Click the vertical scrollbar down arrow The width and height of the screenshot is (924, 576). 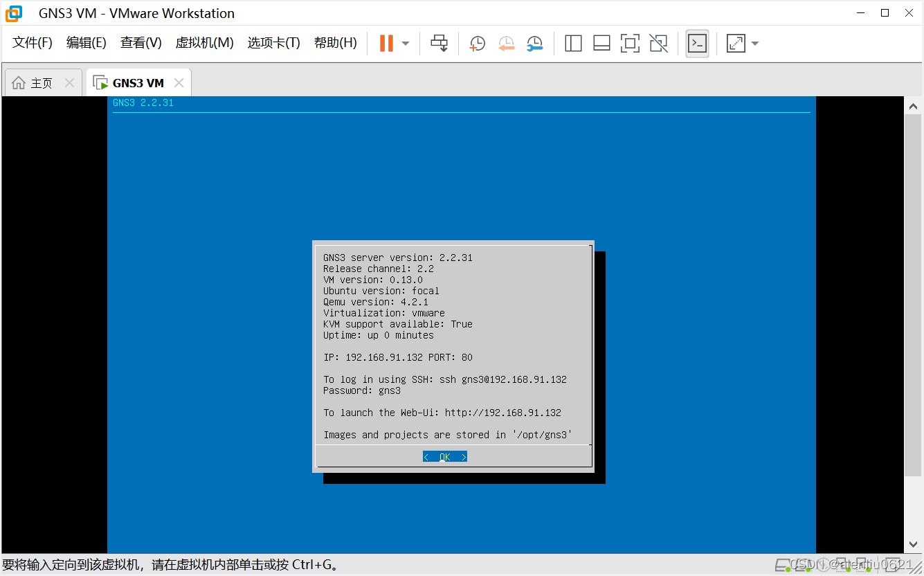pyautogui.click(x=913, y=544)
